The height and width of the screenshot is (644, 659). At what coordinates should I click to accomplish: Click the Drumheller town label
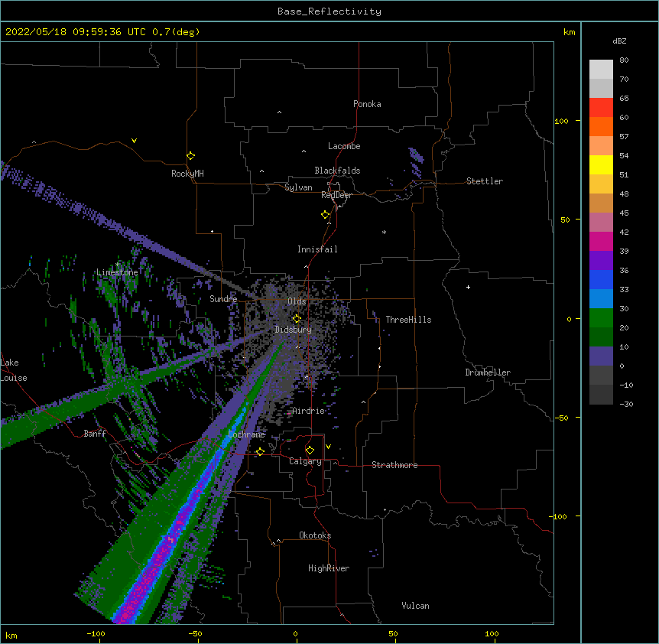(x=488, y=372)
